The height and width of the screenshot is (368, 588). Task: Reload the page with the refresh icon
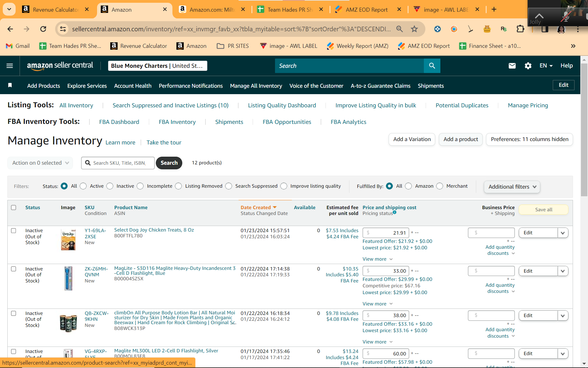click(x=43, y=29)
